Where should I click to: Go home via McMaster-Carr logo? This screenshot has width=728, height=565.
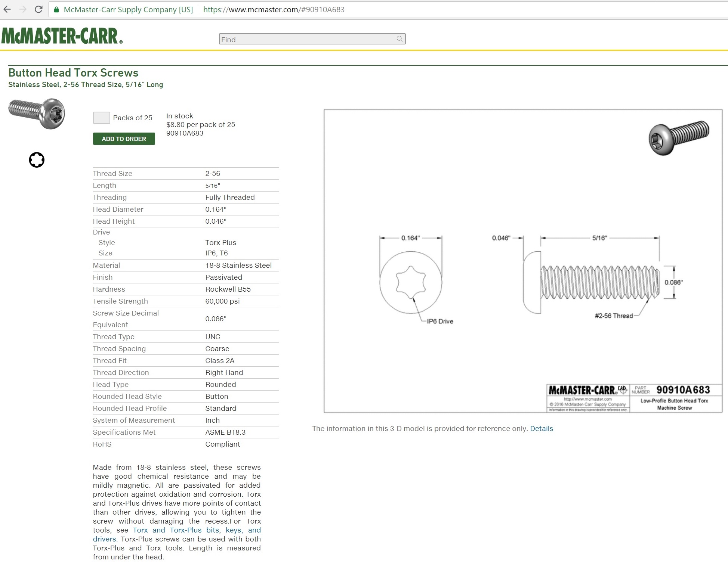pos(62,36)
